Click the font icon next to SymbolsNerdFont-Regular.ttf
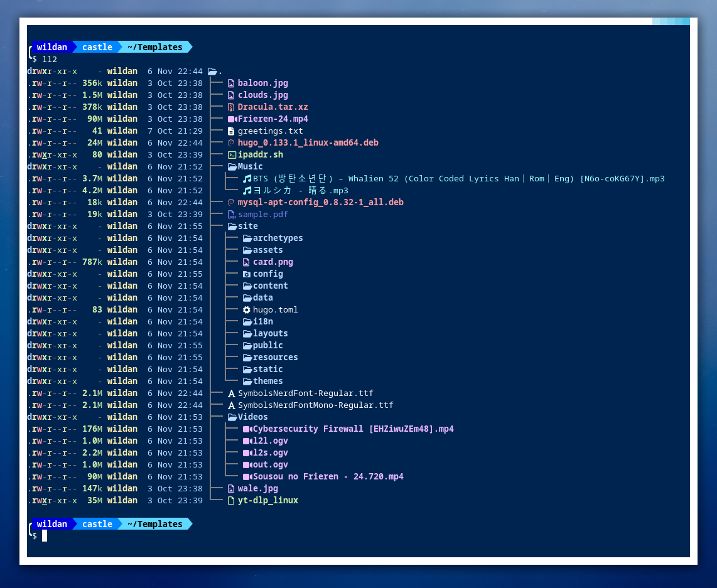The image size is (717, 588). point(232,393)
